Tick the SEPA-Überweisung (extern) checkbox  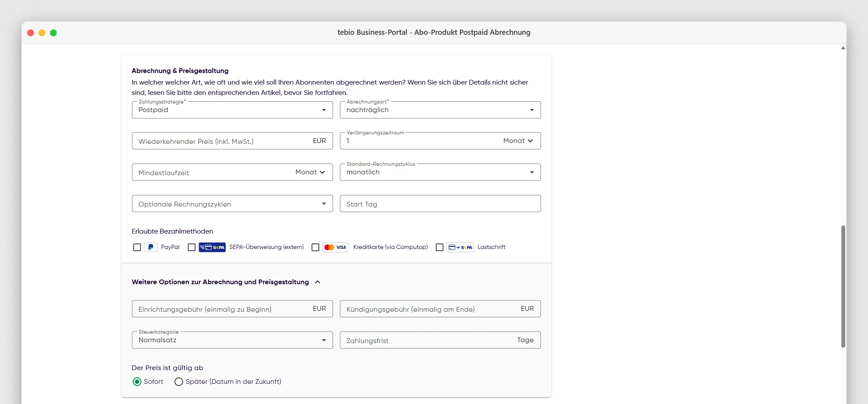pyautogui.click(x=192, y=247)
